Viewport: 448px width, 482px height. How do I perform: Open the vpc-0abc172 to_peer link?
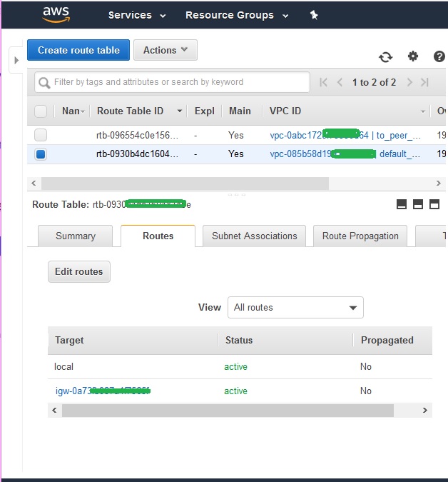click(x=345, y=135)
